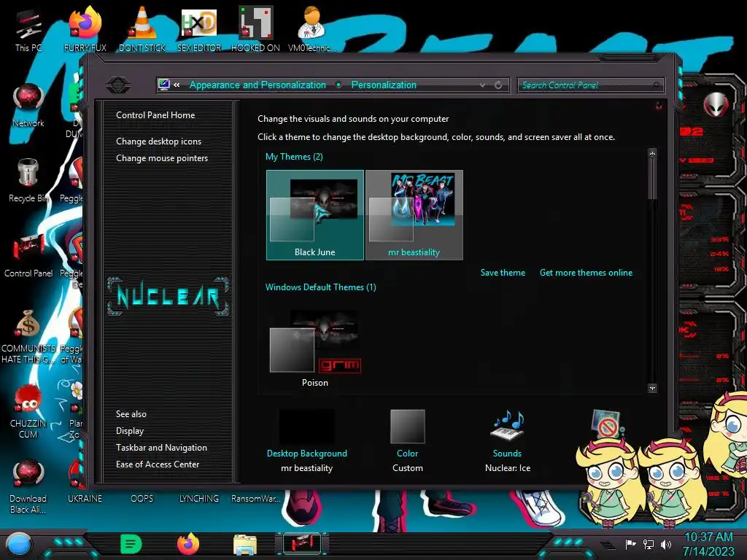Click the network tray icon

coord(649,544)
